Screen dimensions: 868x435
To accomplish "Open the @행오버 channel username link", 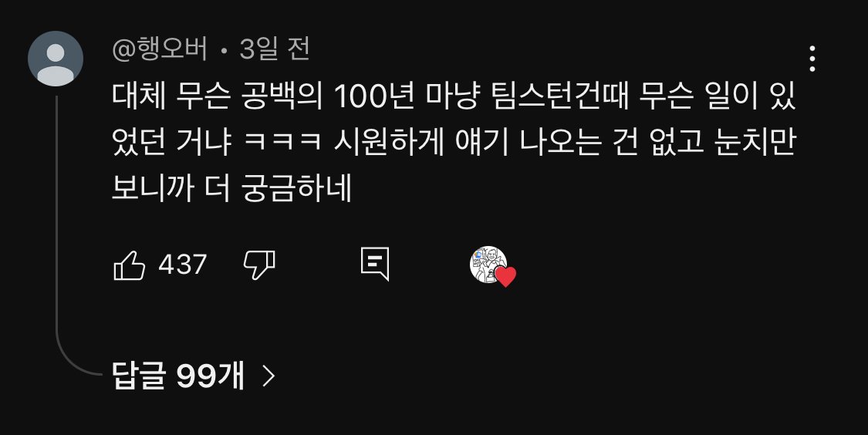I will pos(160,50).
